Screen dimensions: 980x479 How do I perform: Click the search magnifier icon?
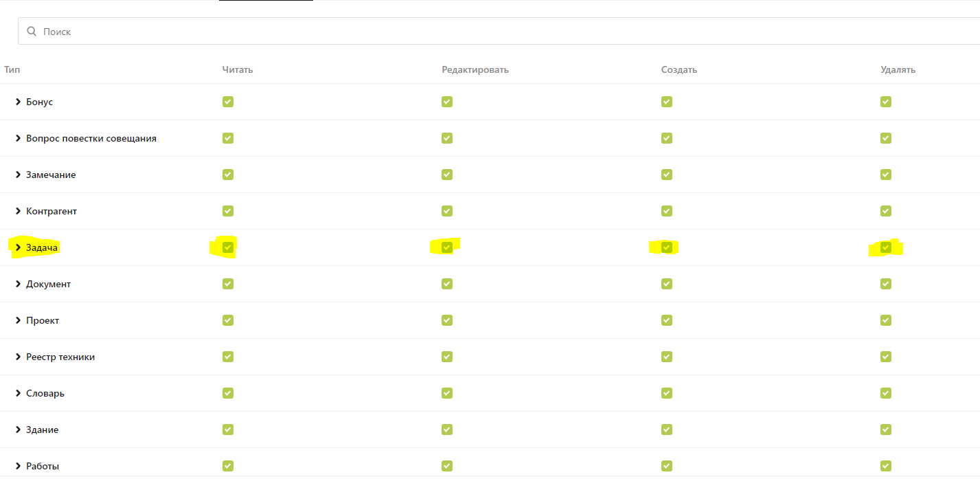click(32, 32)
